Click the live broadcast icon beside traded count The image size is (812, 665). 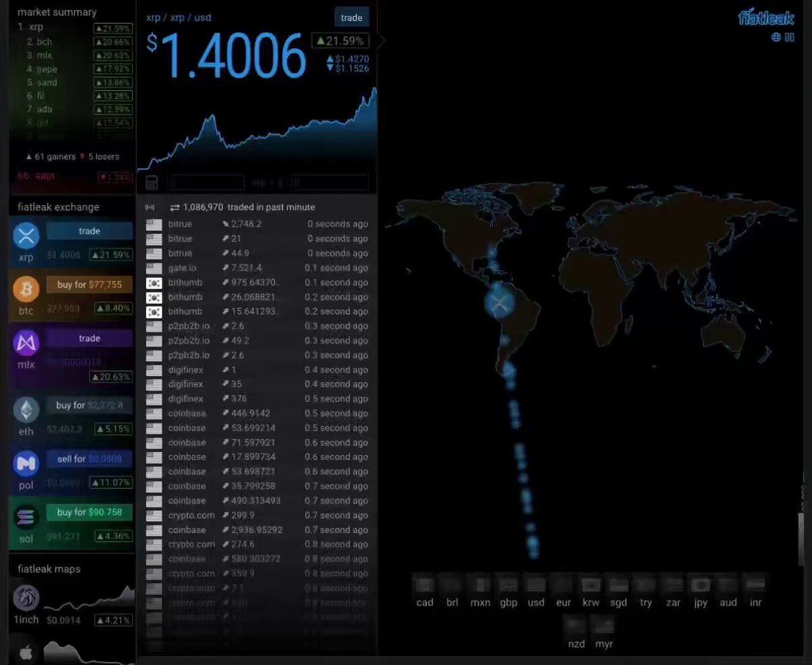tap(150, 207)
